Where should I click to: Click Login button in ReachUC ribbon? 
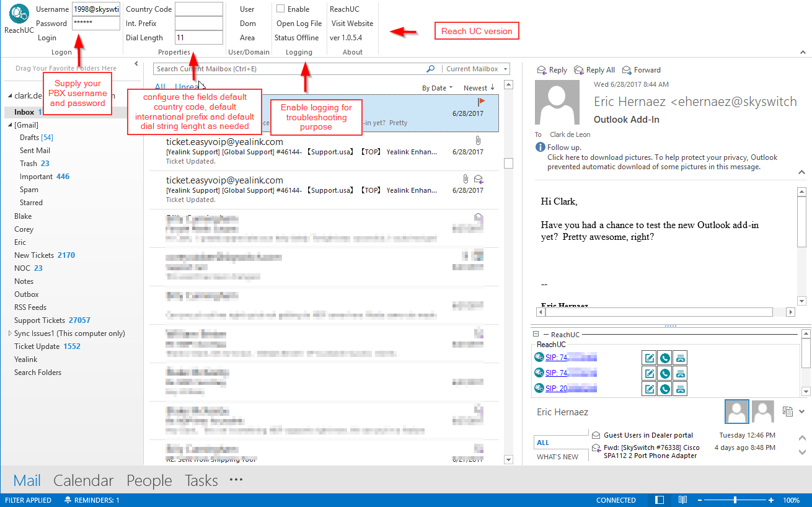47,38
